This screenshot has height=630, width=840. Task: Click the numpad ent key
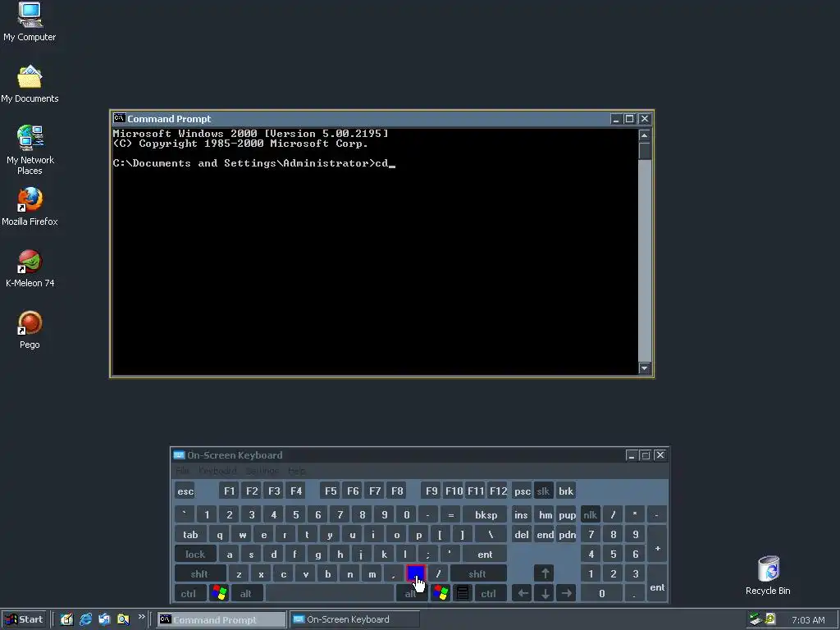coord(657,584)
